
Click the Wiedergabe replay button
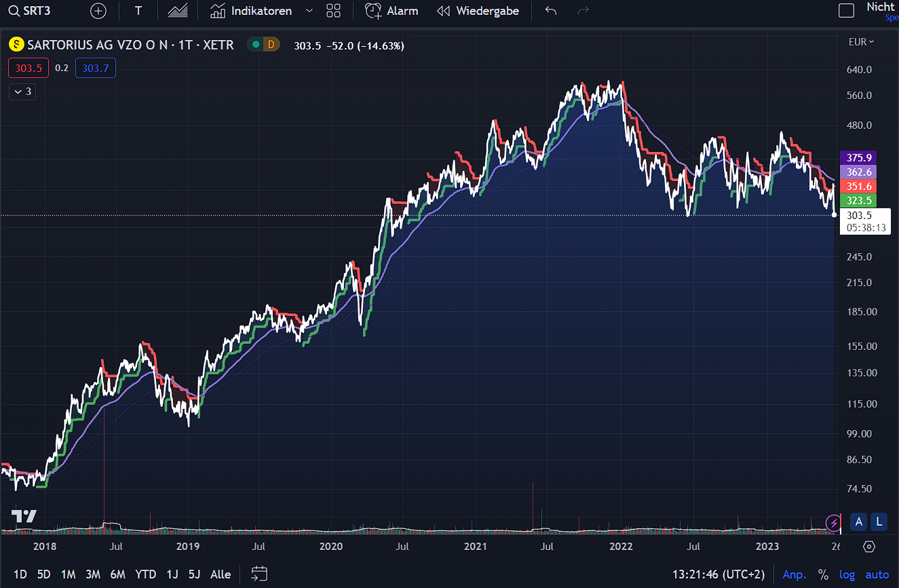(478, 11)
